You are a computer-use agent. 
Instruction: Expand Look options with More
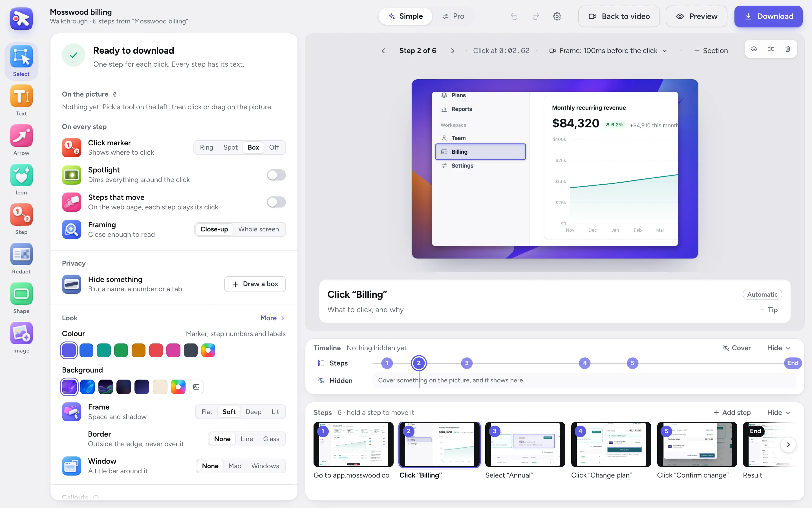[272, 318]
